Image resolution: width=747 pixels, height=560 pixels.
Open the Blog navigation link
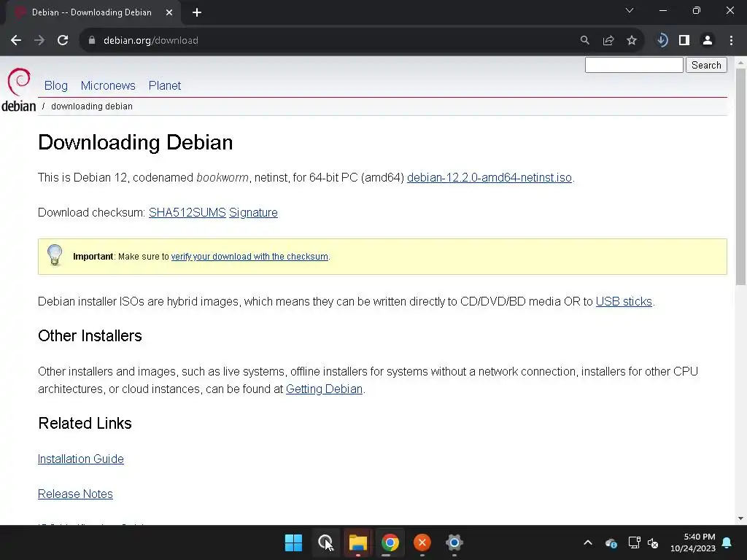tap(55, 86)
